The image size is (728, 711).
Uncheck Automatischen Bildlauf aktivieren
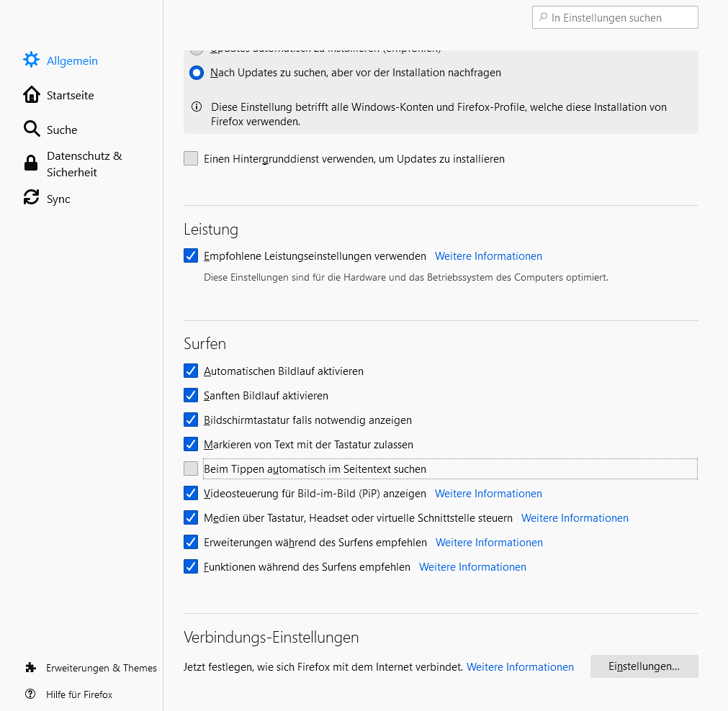tap(191, 371)
